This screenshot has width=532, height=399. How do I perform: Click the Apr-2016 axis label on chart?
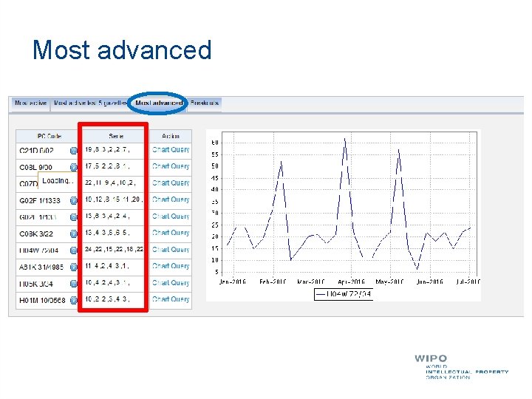pos(351,282)
